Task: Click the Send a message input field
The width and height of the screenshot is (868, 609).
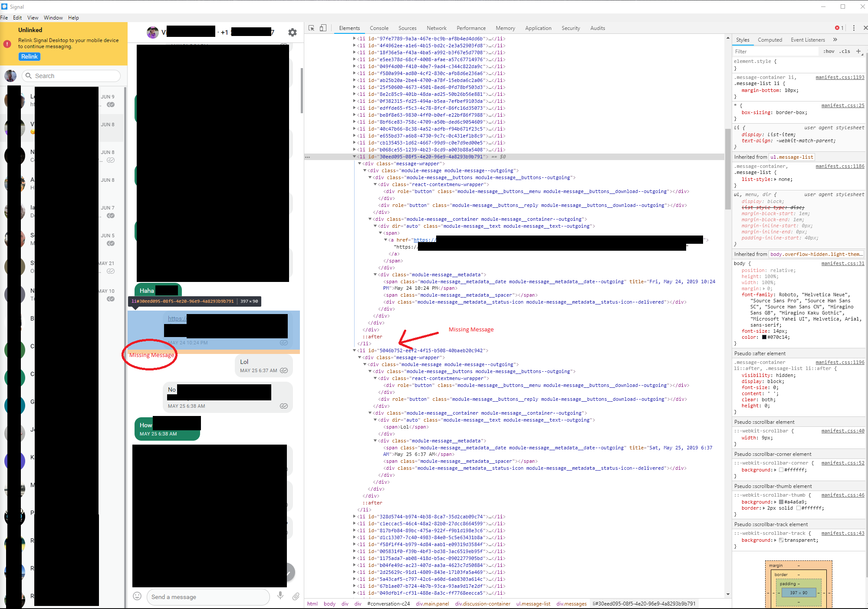Action: click(x=208, y=597)
